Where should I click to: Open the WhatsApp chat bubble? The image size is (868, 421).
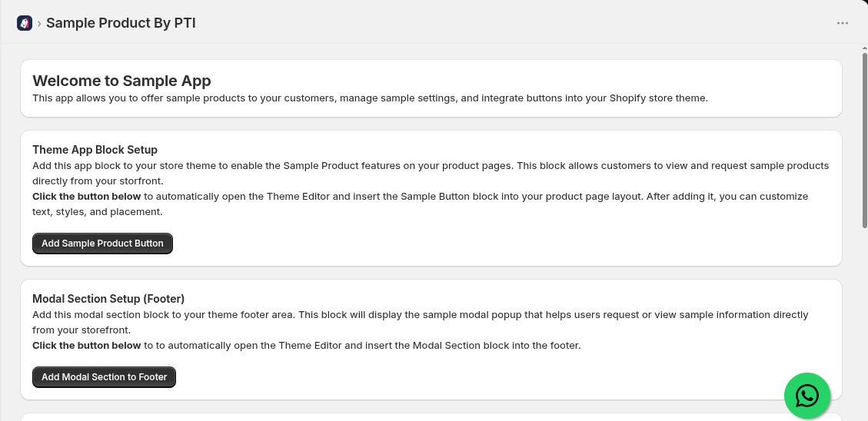pos(807,396)
